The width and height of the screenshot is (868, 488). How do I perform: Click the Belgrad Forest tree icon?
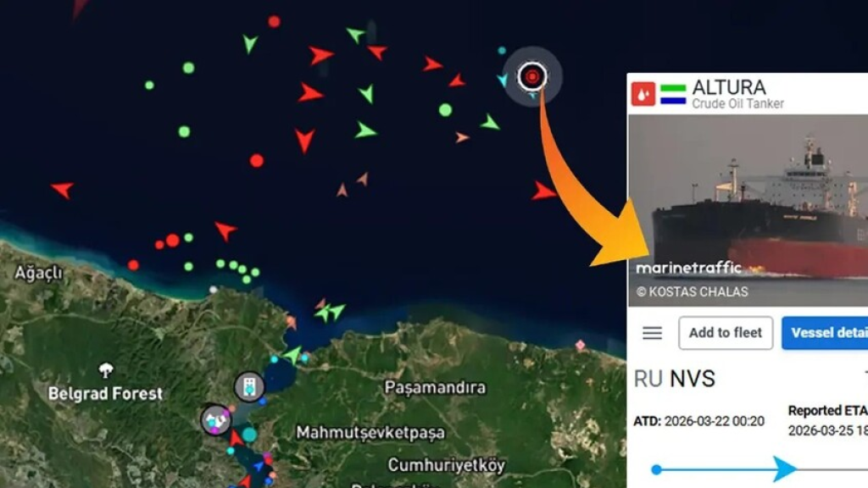[x=106, y=369]
